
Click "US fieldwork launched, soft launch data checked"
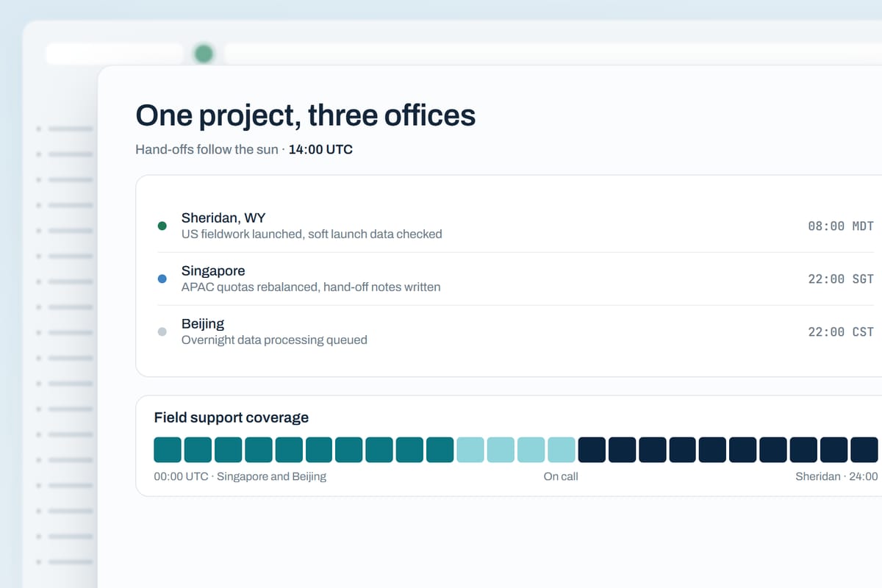pos(312,234)
